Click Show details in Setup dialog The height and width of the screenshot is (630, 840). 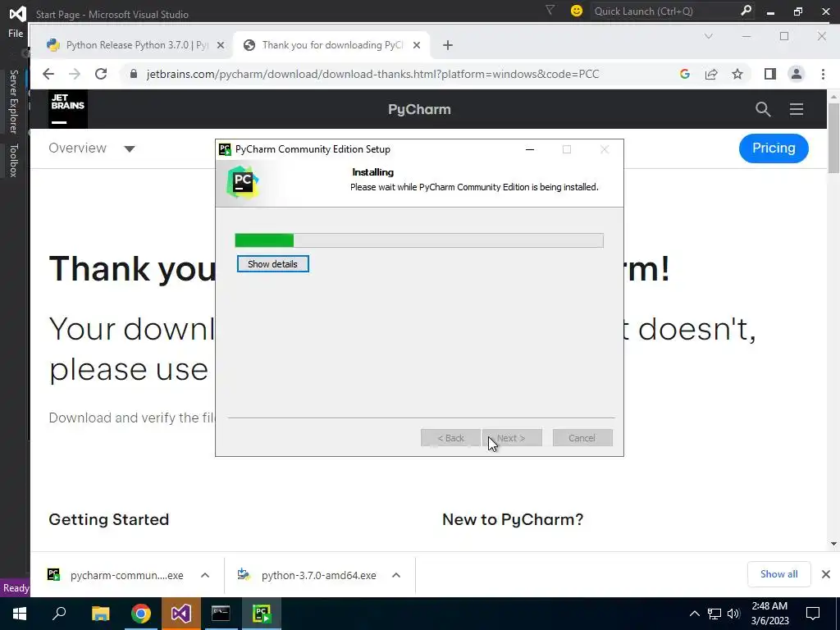(x=272, y=263)
